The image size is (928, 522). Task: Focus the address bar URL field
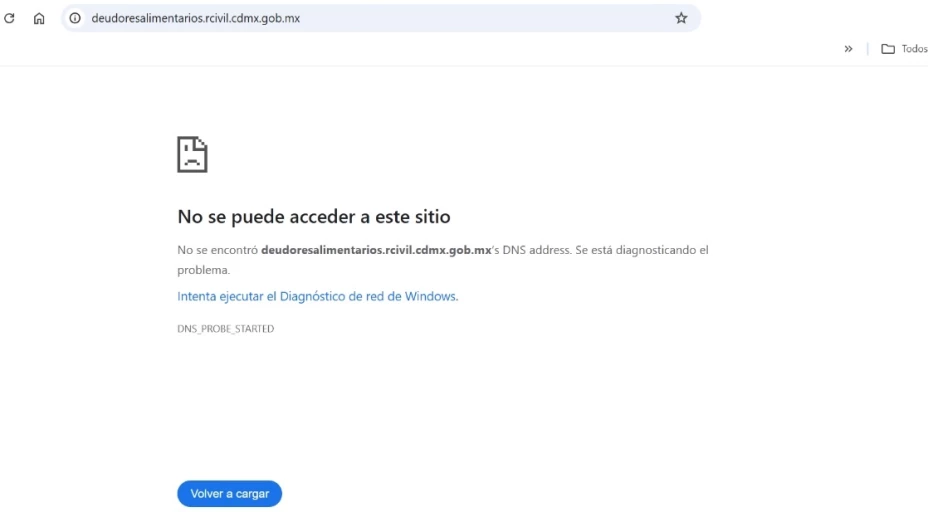(x=379, y=18)
